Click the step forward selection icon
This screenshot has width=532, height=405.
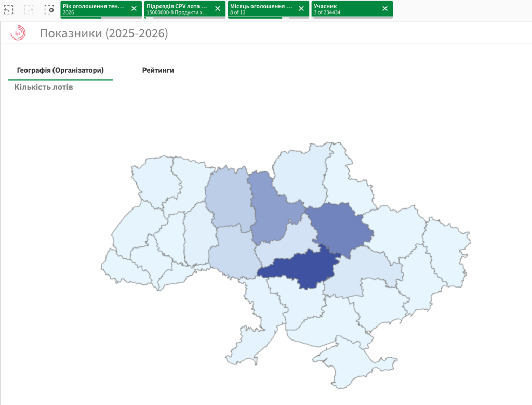29,9
